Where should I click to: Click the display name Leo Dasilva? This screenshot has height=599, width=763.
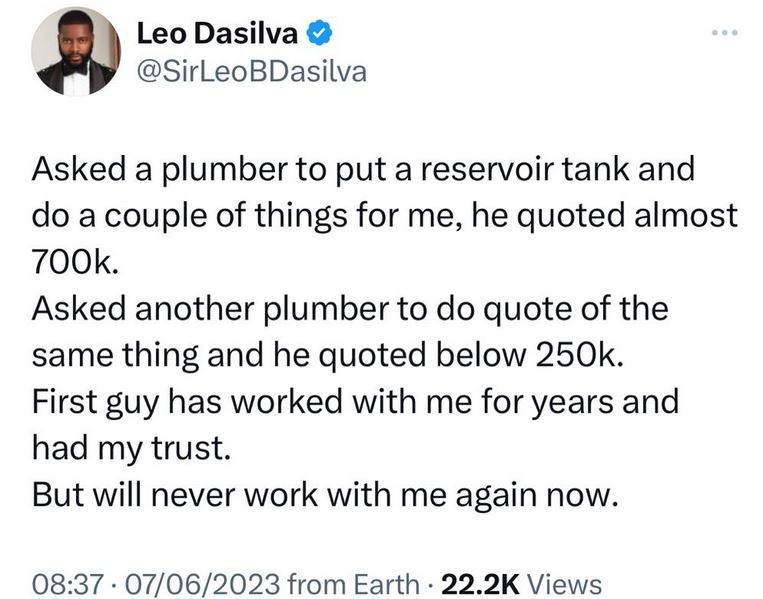tap(219, 34)
